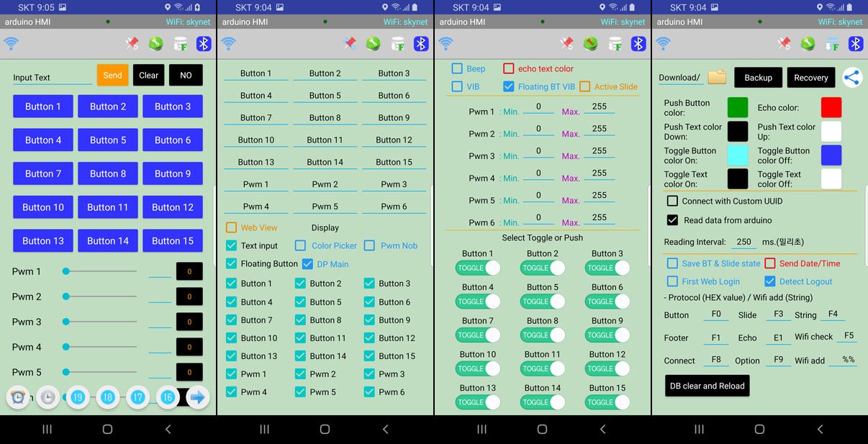The width and height of the screenshot is (868, 444).
Task: Enable the echo text color checkbox
Action: (x=508, y=68)
